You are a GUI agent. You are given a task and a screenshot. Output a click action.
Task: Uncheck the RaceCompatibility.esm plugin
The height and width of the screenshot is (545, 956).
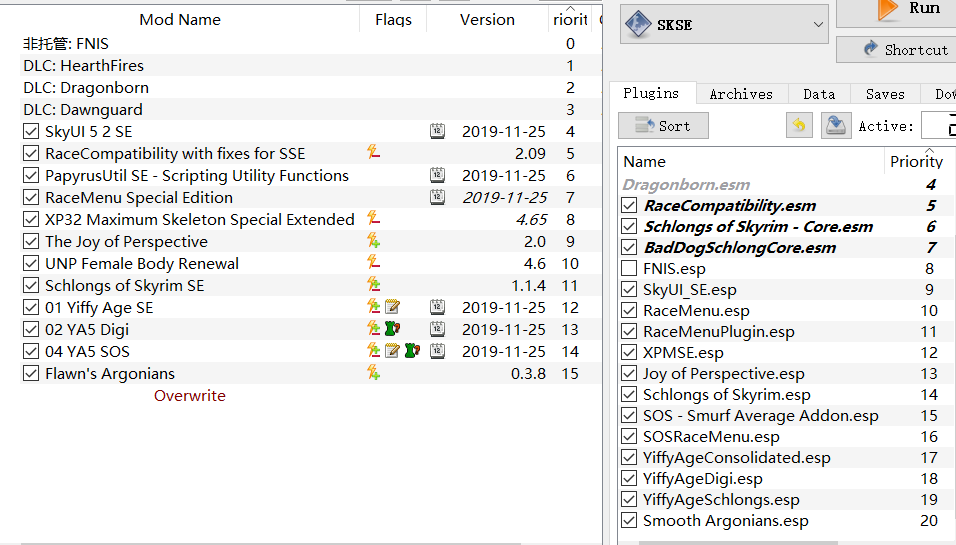click(x=629, y=205)
